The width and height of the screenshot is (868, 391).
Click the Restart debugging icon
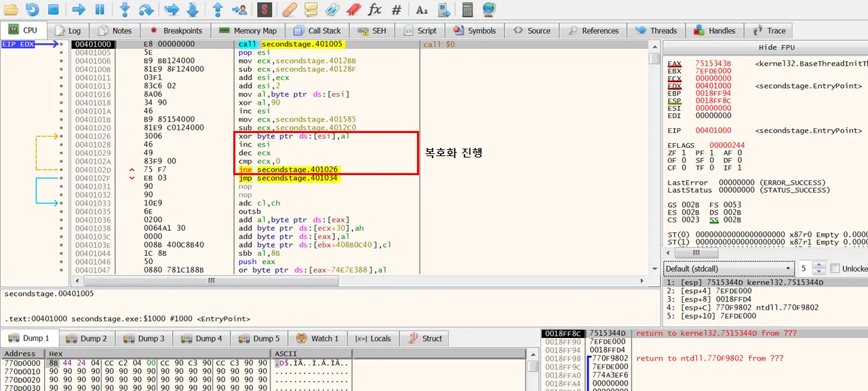pyautogui.click(x=32, y=10)
